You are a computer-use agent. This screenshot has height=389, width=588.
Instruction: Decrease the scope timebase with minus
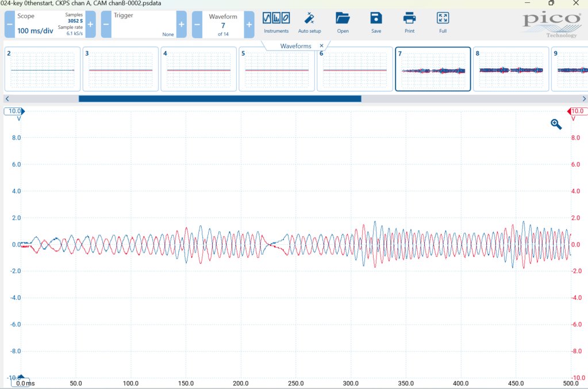pyautogui.click(x=9, y=24)
